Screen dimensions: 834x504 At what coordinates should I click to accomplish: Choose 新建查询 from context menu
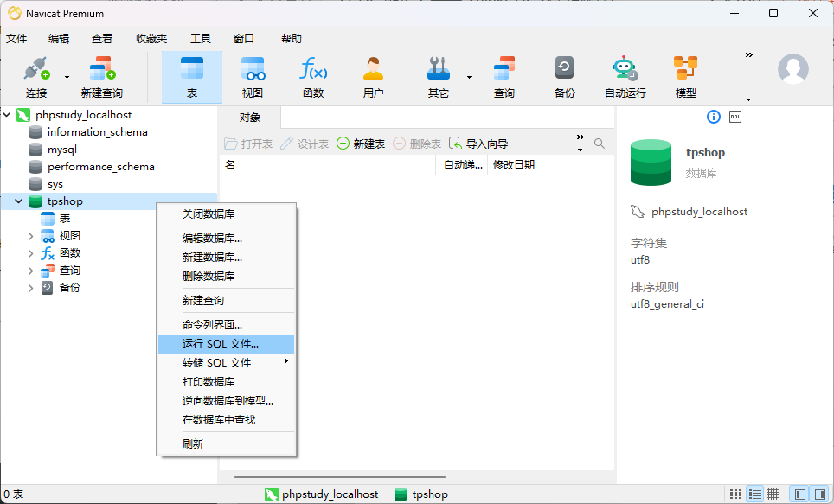coord(226,300)
